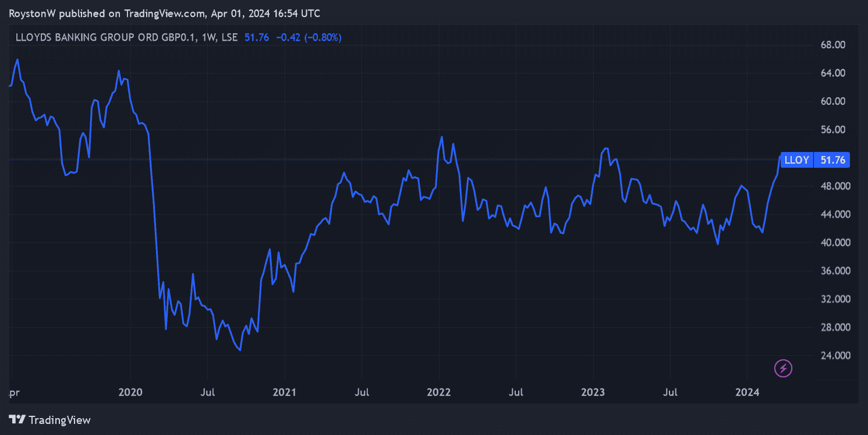
Task: Click the purple lightning bolt icon
Action: [x=783, y=368]
